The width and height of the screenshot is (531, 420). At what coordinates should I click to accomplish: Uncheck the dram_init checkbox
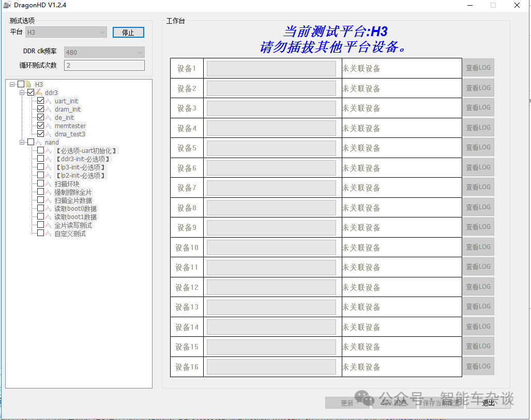[x=41, y=109]
